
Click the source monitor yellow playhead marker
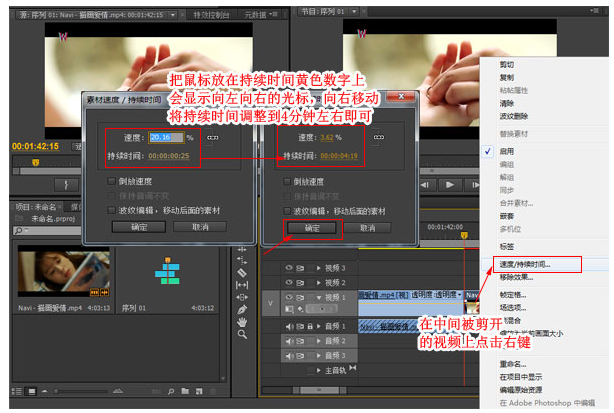click(35, 162)
